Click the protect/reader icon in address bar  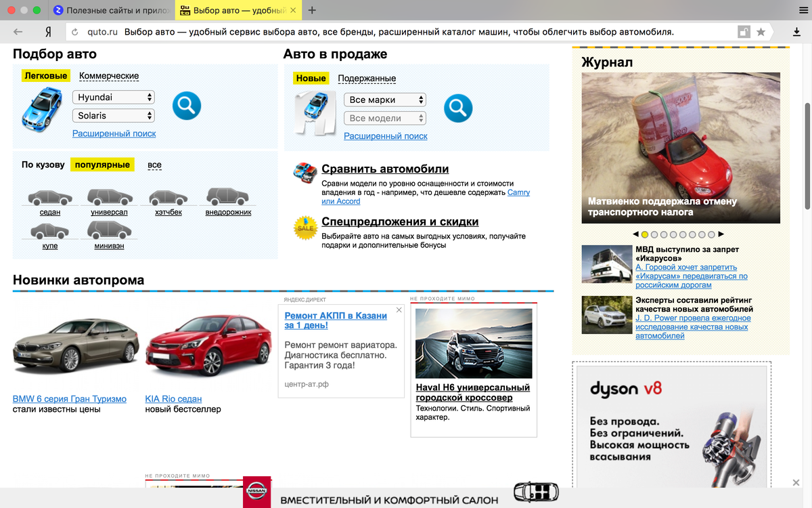[x=744, y=32]
